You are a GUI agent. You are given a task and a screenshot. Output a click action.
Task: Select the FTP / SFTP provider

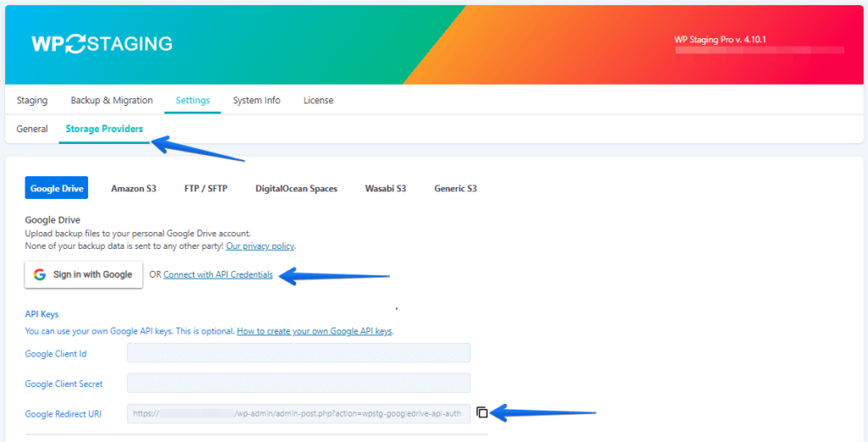pos(206,188)
